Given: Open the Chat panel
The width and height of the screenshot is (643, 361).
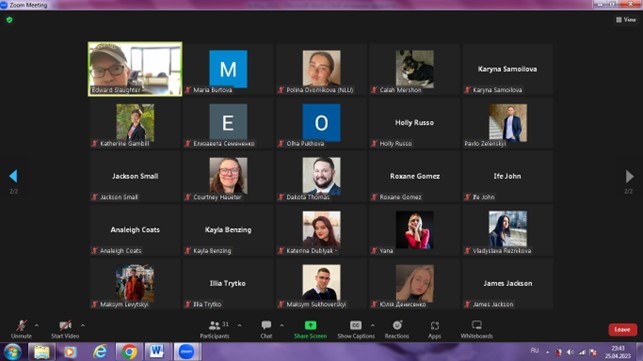Looking at the screenshot, I should coord(266,329).
